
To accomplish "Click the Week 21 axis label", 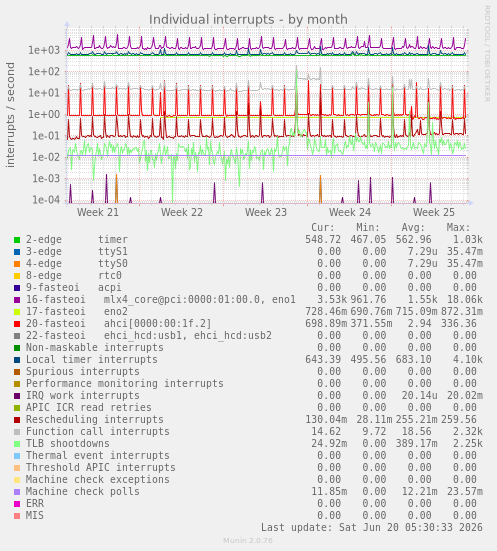I will 98,212.
